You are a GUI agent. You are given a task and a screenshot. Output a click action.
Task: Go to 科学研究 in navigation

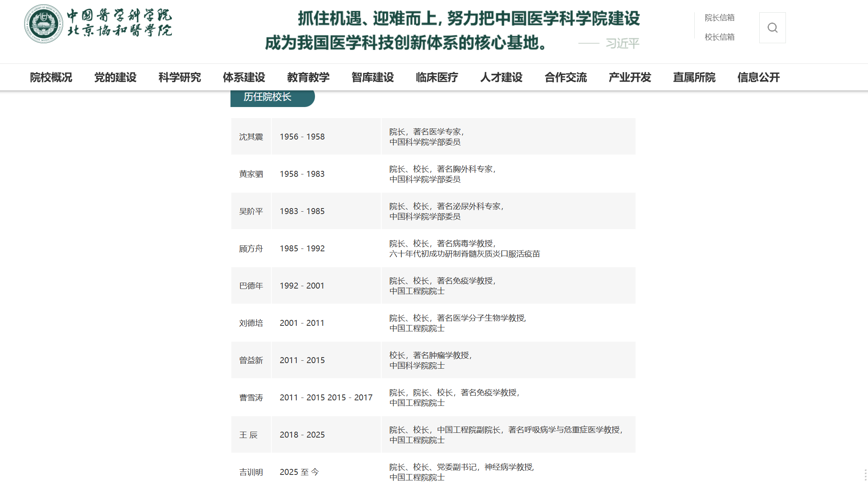click(x=180, y=77)
